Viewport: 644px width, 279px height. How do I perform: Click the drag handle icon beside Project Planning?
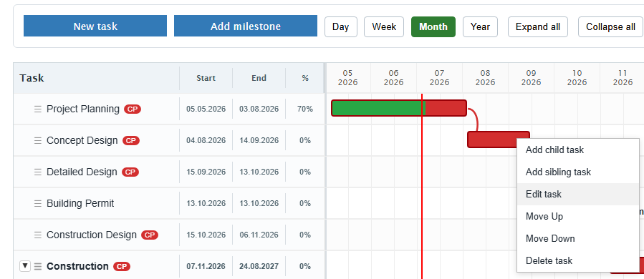(x=38, y=109)
